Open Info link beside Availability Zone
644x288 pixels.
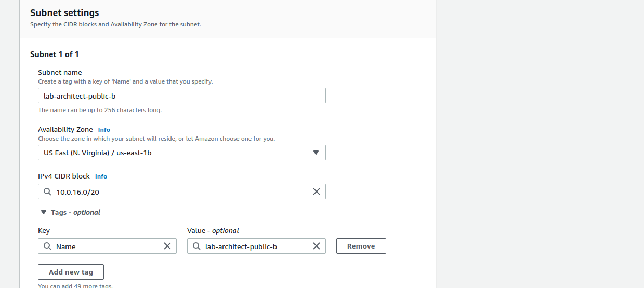[104, 130]
